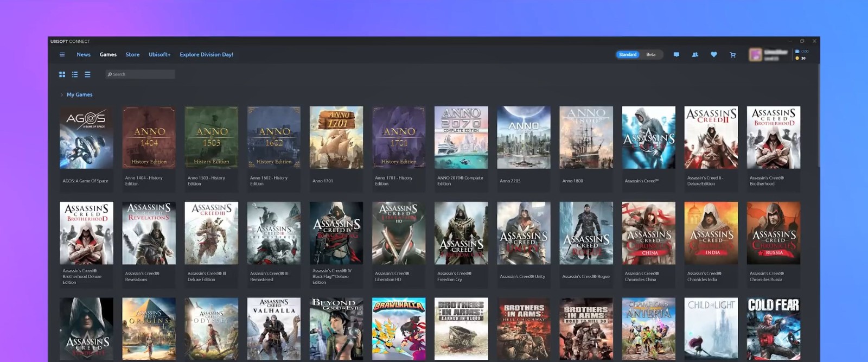View the Ubisoft coins balance 30
The image size is (868, 362).
pos(801,58)
